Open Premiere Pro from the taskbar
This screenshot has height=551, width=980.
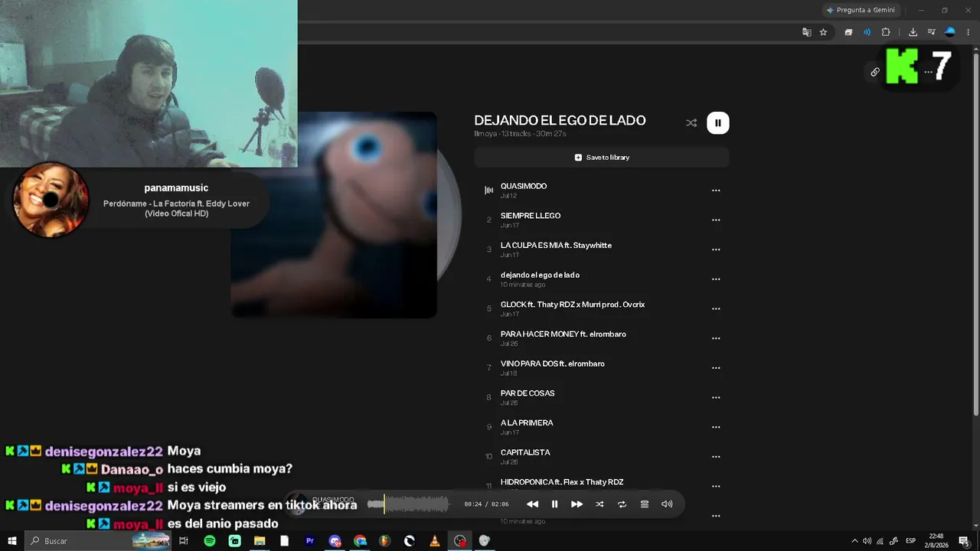pyautogui.click(x=310, y=541)
